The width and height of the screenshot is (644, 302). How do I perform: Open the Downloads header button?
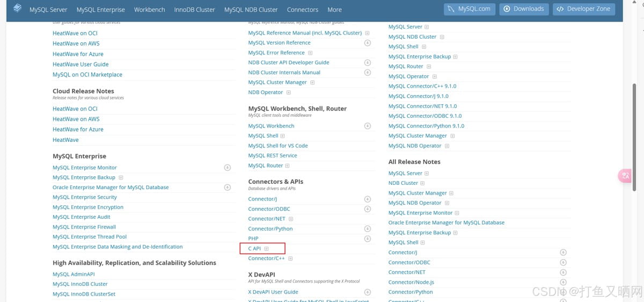tap(524, 9)
